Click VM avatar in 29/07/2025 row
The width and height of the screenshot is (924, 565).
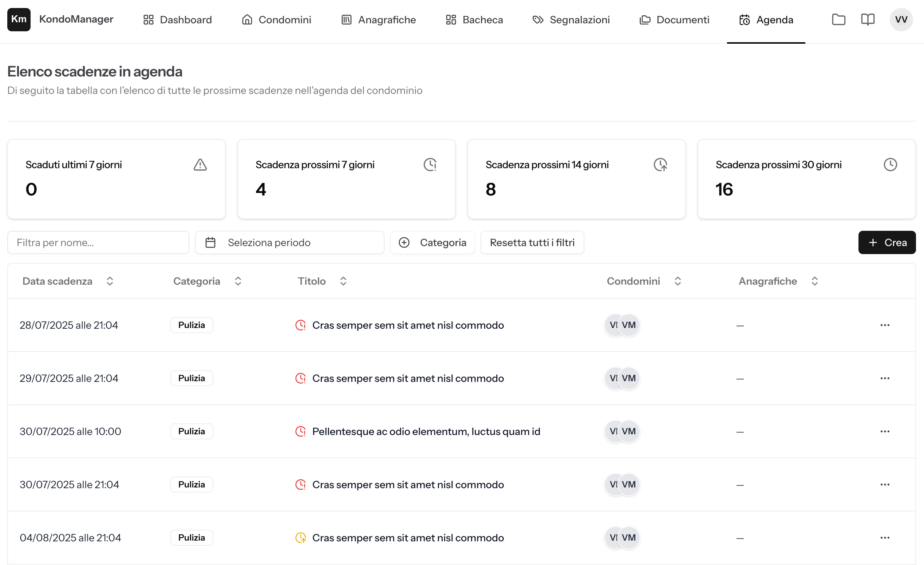[x=629, y=378]
